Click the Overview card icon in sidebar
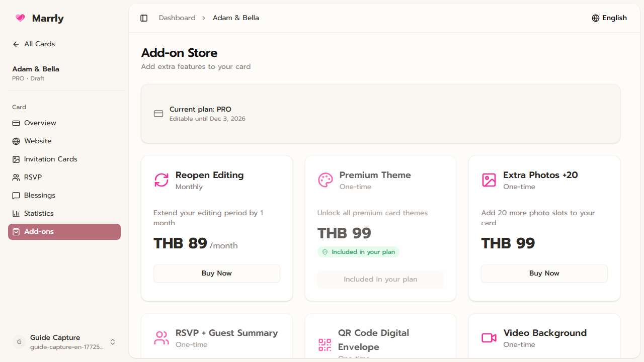 pos(16,123)
